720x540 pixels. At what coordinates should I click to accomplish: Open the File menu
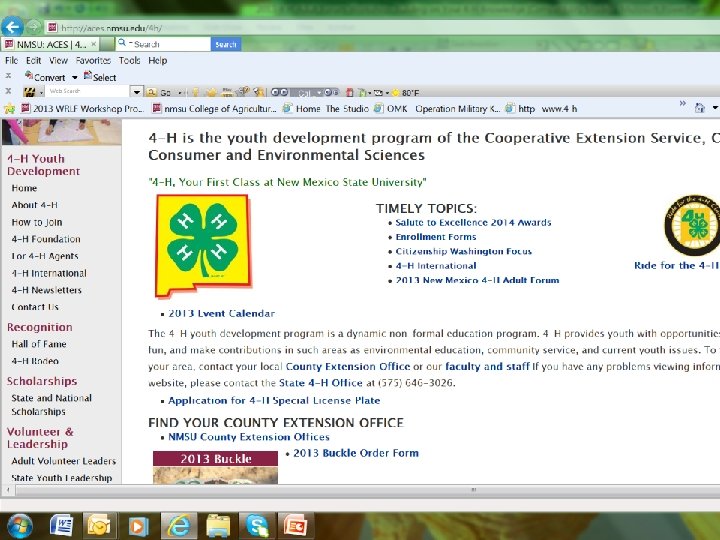pyautogui.click(x=11, y=61)
